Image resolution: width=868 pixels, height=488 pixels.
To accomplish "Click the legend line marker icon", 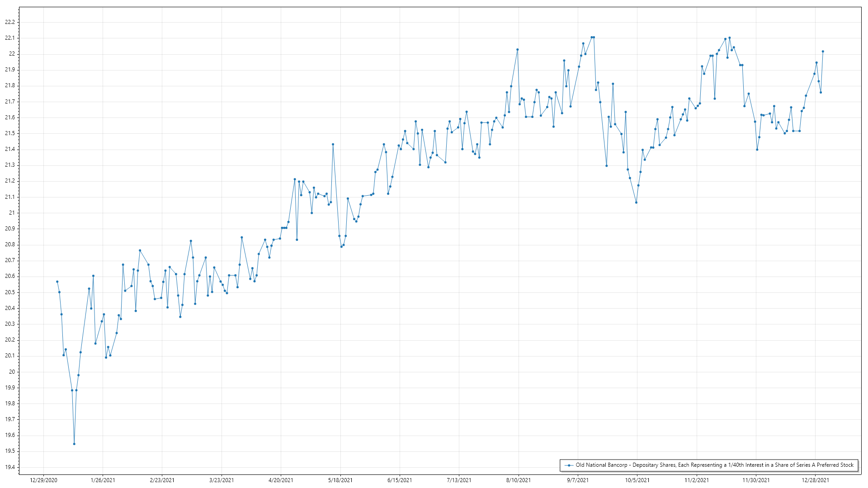I will pyautogui.click(x=569, y=465).
